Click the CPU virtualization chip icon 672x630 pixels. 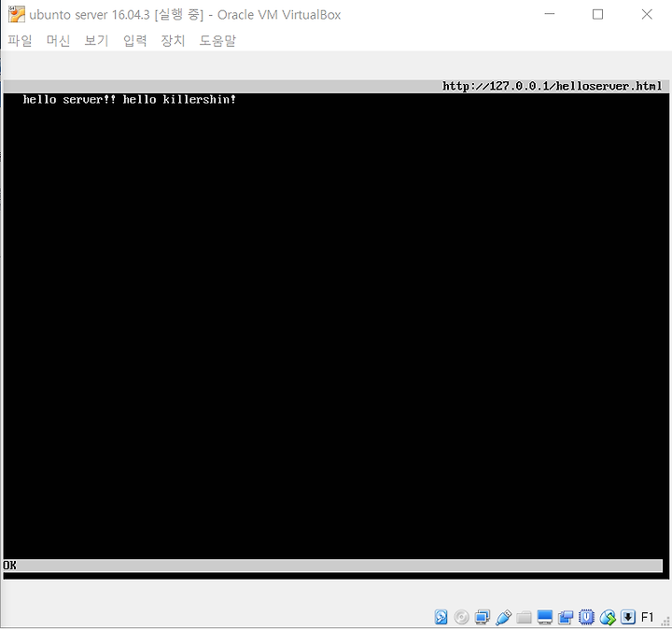(x=586, y=617)
